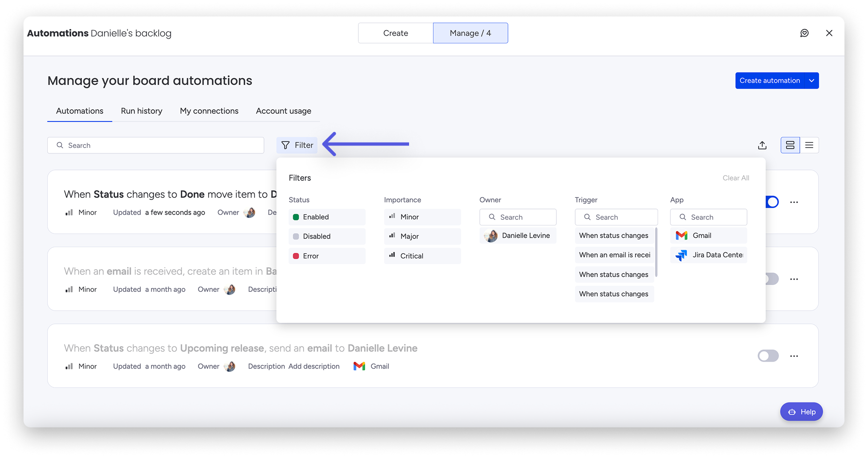868x458 pixels.
Task: Select 'When an email is recei' trigger
Action: 614,255
